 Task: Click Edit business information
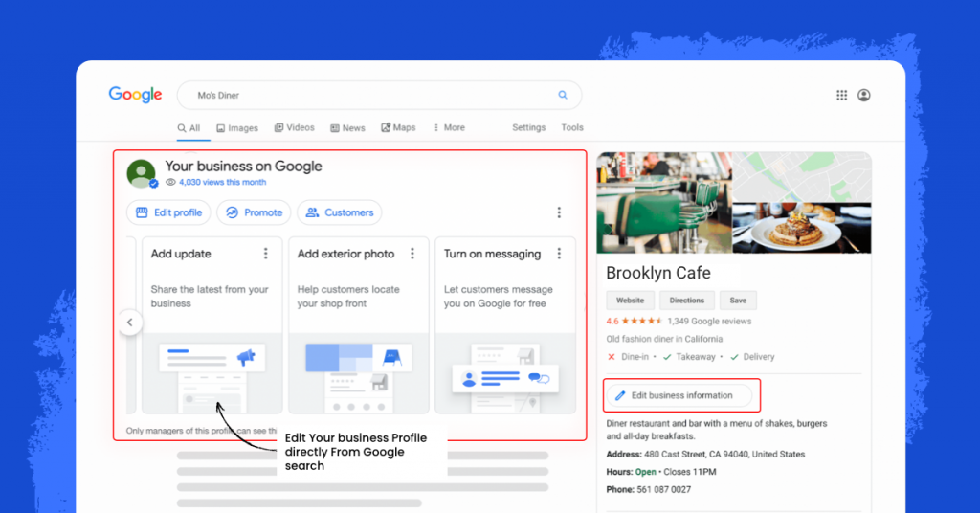[x=679, y=395]
